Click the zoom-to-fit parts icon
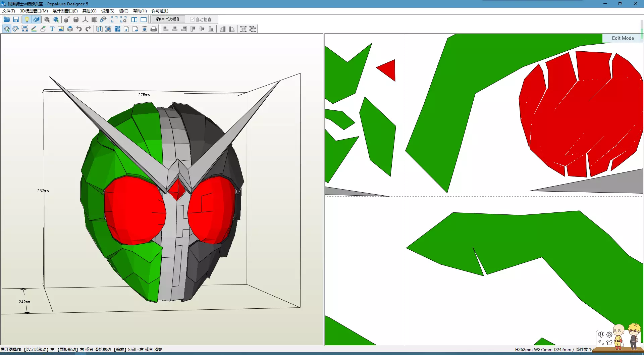Viewport: 644px width, 355px height. (108, 29)
